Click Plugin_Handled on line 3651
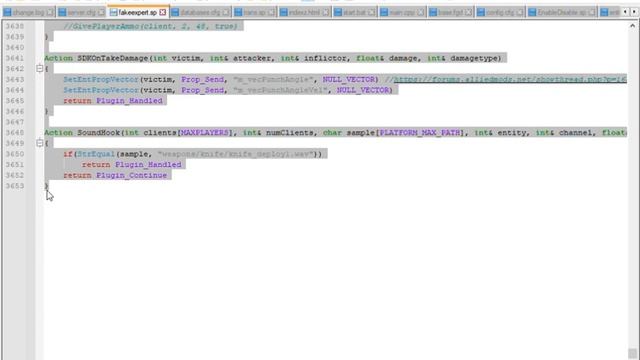Screen dimensions: 640x360 [x=148, y=164]
